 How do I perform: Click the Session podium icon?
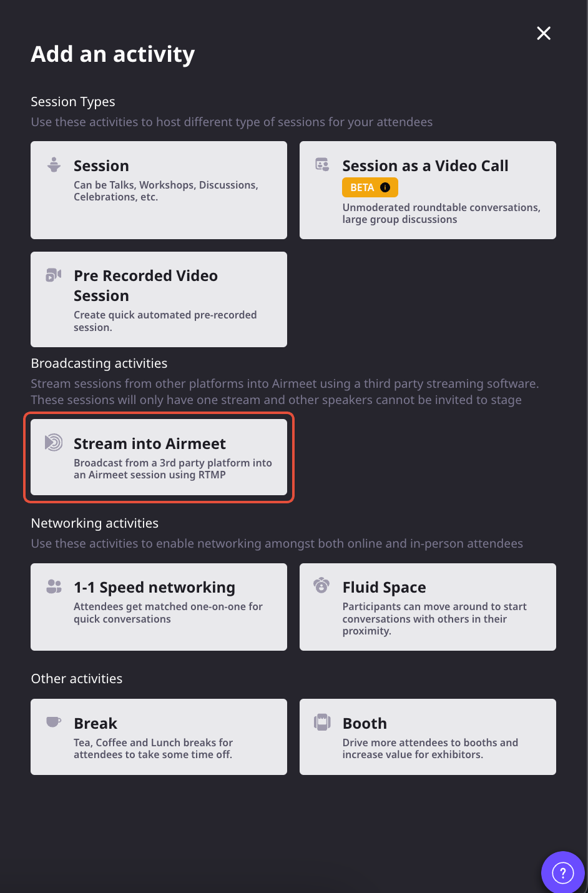click(x=54, y=165)
